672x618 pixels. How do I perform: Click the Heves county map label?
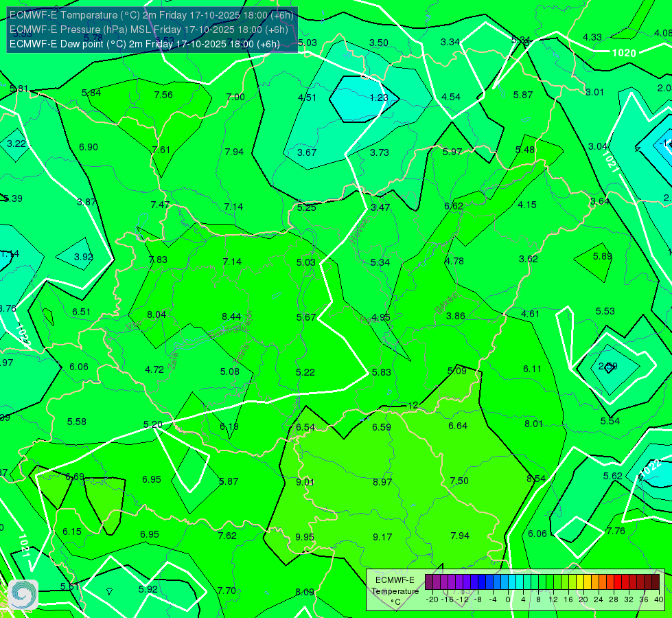pos(359,231)
